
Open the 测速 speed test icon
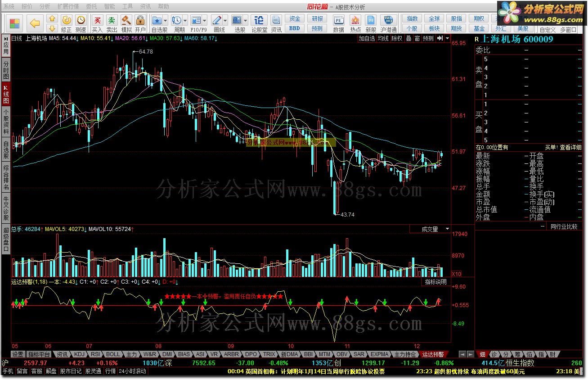coord(81,23)
